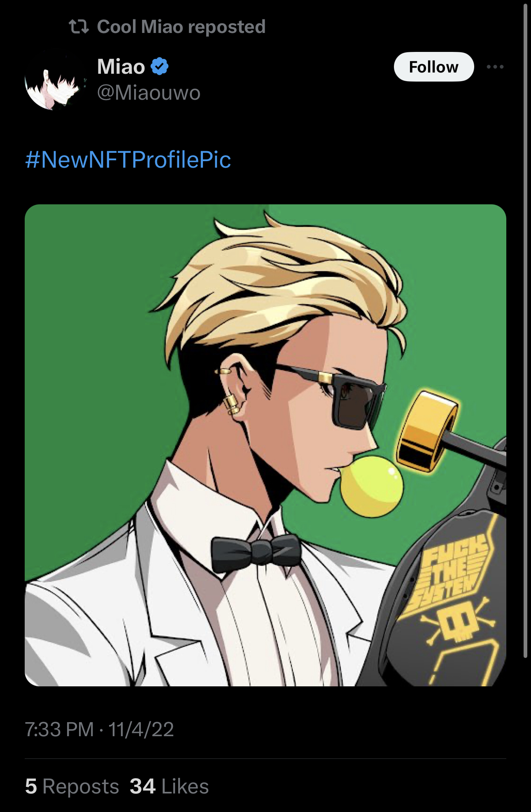The image size is (531, 812).
Task: Open the three-dot more options menu
Action: 495,67
